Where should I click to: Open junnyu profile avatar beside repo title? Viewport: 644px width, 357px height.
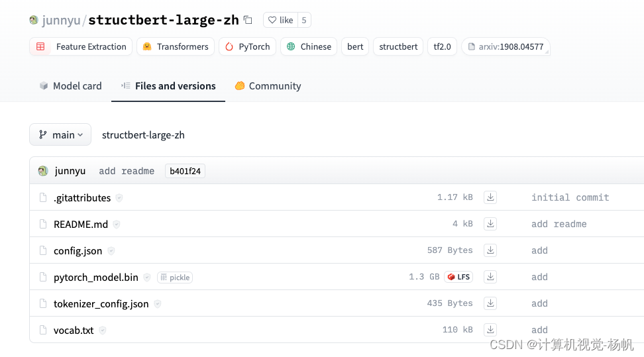coord(34,20)
